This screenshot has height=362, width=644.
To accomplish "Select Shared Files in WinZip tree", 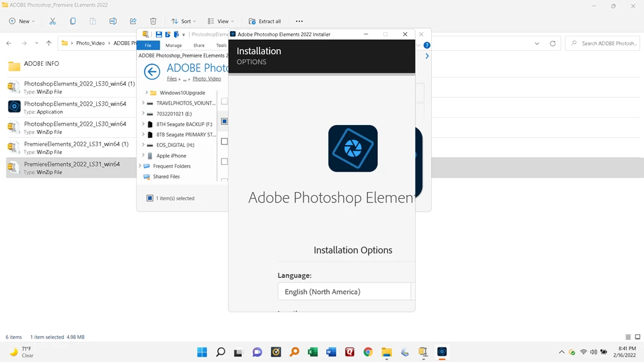I will tap(166, 176).
